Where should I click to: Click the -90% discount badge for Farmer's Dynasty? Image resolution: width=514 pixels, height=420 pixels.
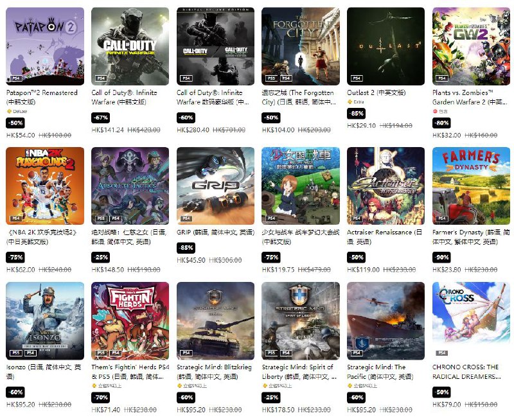coord(441,258)
